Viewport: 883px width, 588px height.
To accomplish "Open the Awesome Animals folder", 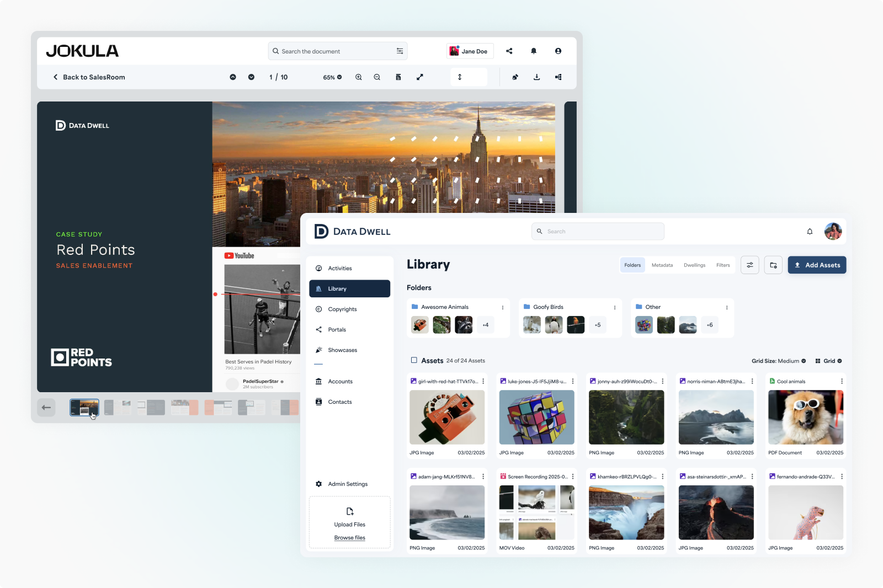I will (x=459, y=318).
